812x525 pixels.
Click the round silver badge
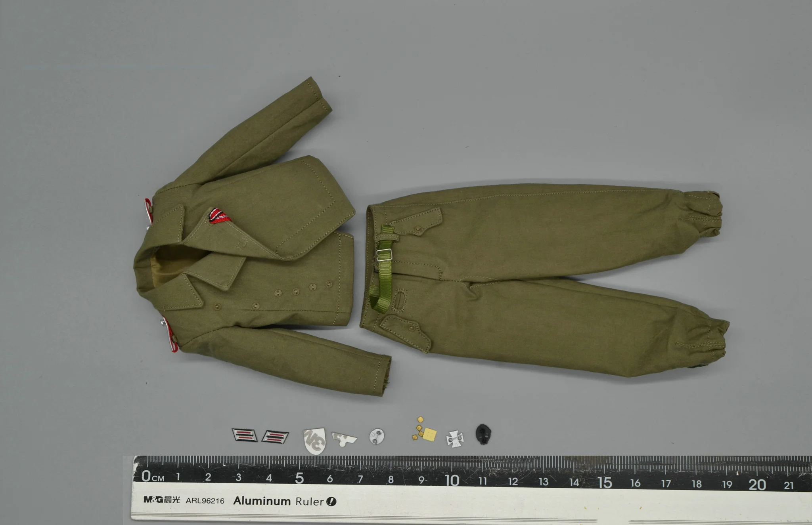click(x=376, y=436)
